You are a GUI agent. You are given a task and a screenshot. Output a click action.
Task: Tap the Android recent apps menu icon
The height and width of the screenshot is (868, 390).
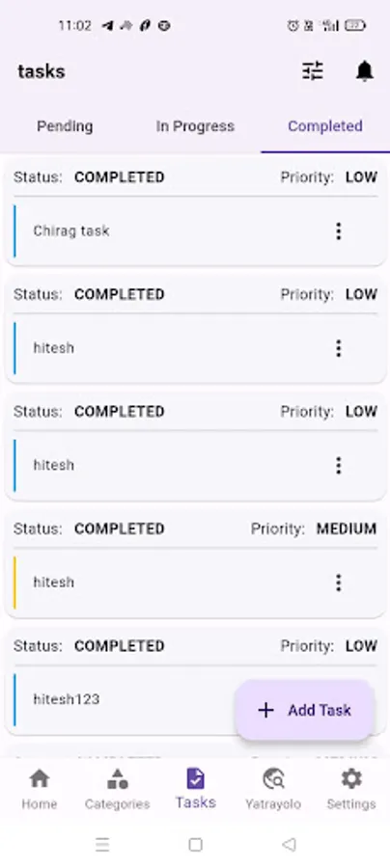102,844
